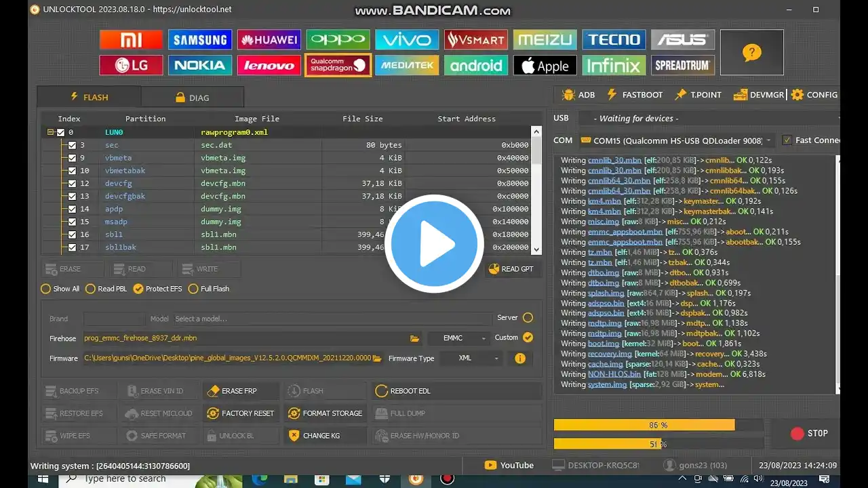The height and width of the screenshot is (488, 868).
Task: Open the FASTBOOT menu
Action: coord(635,95)
